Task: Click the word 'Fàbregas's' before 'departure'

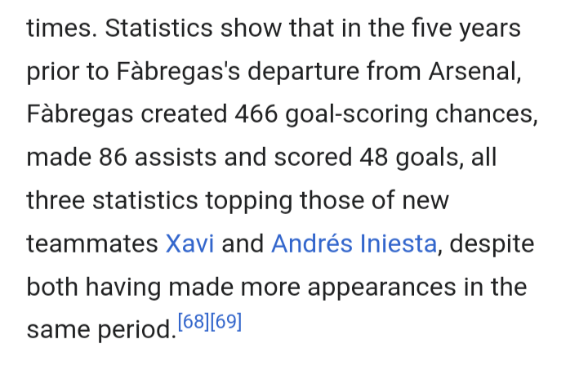Action: pos(178,71)
